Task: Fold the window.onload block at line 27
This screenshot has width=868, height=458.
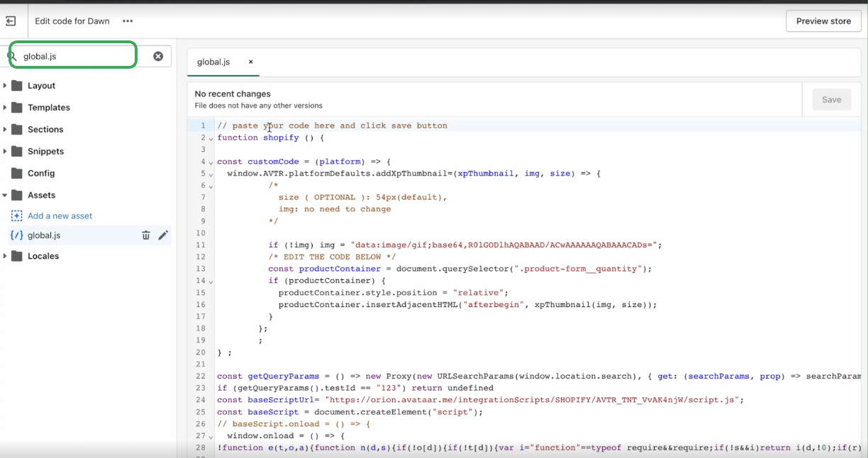Action: click(211, 437)
